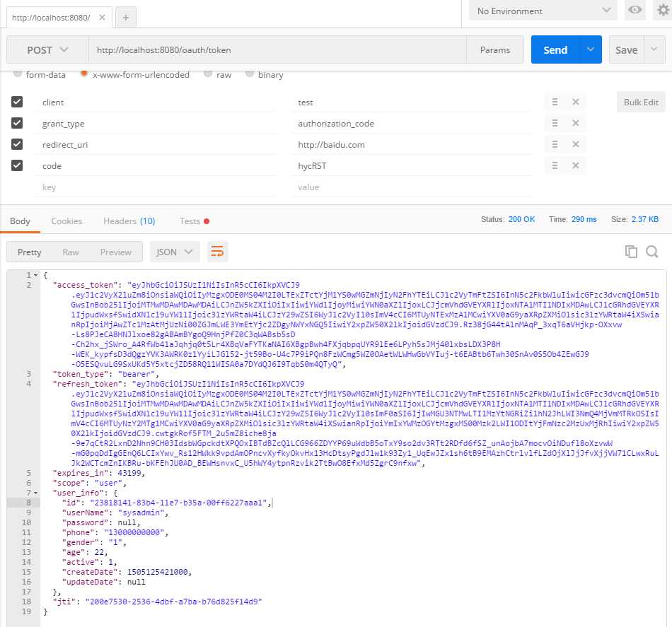Open the response search icon

652,252
